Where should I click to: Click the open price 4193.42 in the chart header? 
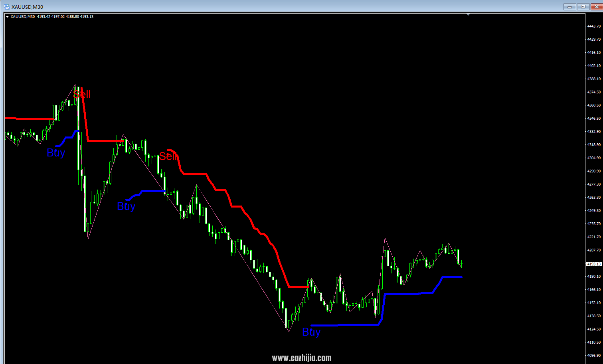(x=43, y=17)
